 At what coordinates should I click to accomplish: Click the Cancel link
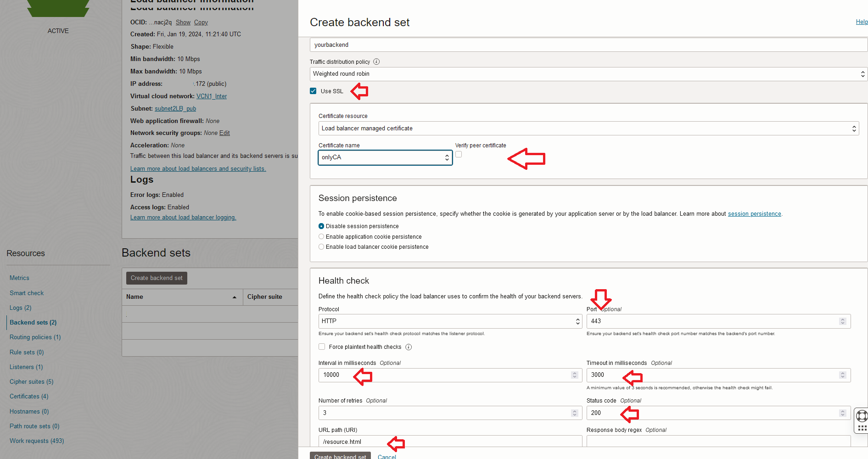386,457
